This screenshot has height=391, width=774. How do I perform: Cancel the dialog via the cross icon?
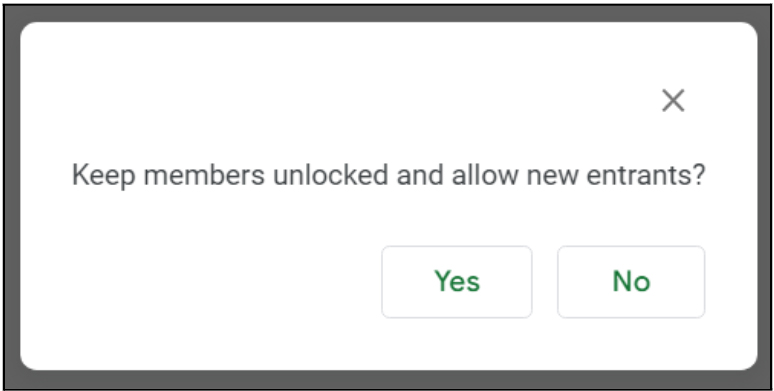673,101
